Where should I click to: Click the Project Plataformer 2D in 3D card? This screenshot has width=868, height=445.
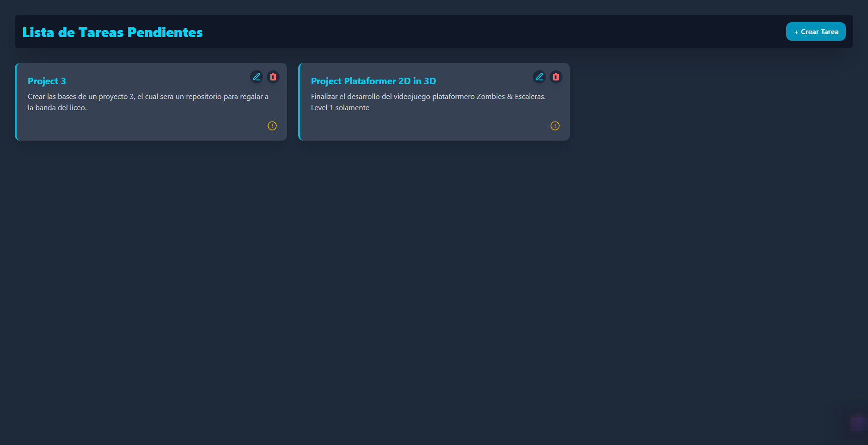[x=434, y=102]
